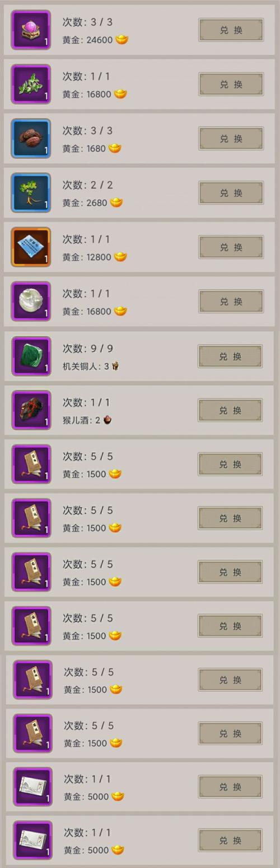Select the black-red ore item icon

coord(31,410)
